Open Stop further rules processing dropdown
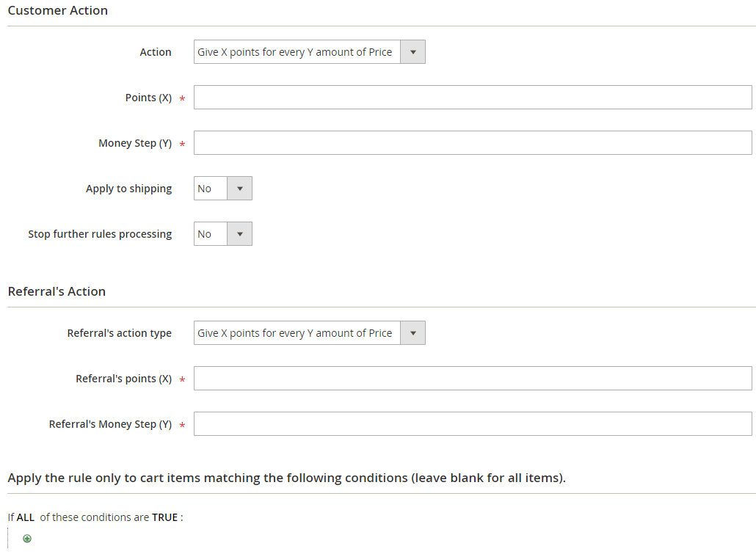 coord(222,234)
